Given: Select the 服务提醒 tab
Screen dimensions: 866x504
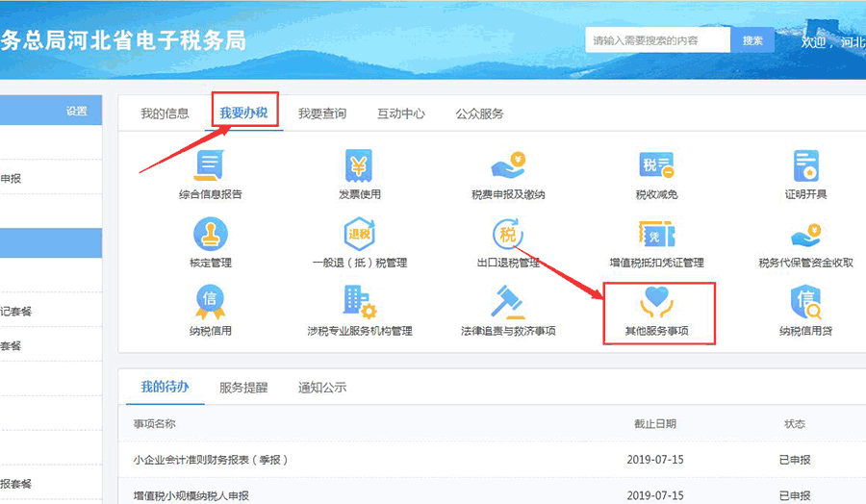Looking at the screenshot, I should click(243, 388).
